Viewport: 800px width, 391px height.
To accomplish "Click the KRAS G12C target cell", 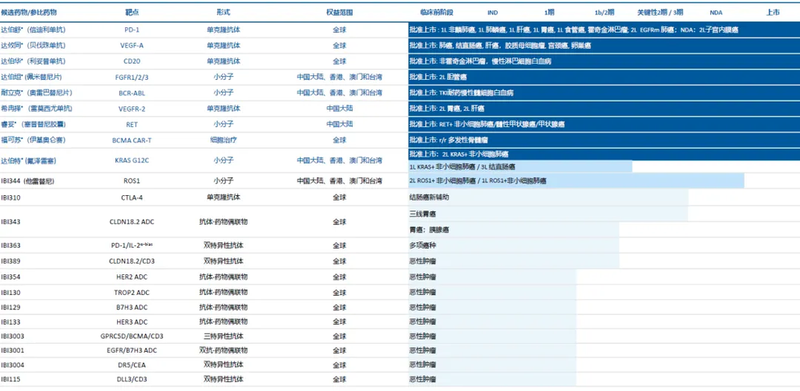I will tap(132, 161).
